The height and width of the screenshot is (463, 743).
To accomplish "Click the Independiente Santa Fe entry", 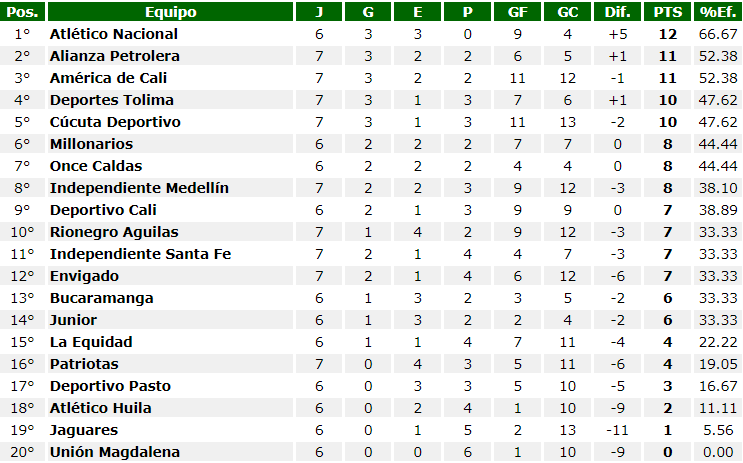I will pyautogui.click(x=140, y=254).
